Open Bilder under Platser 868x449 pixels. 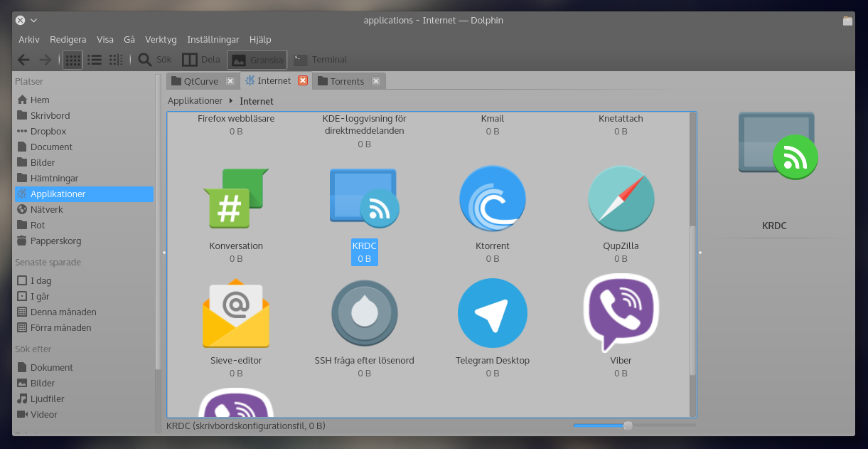pyautogui.click(x=84, y=163)
